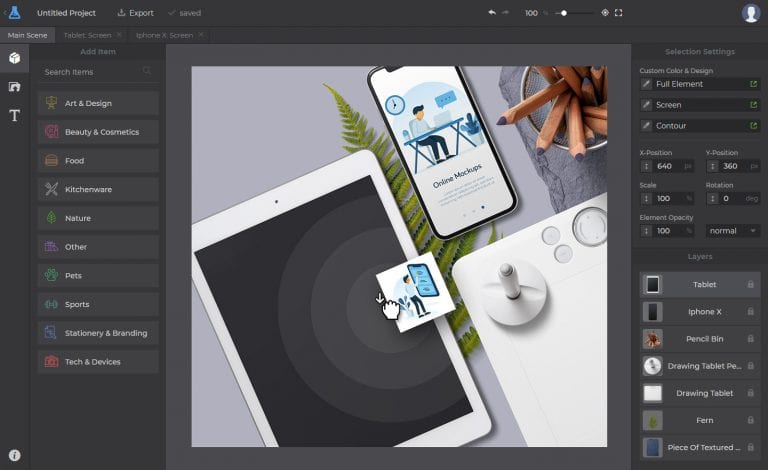The width and height of the screenshot is (768, 470).
Task: Click the Export button
Action: tap(135, 13)
